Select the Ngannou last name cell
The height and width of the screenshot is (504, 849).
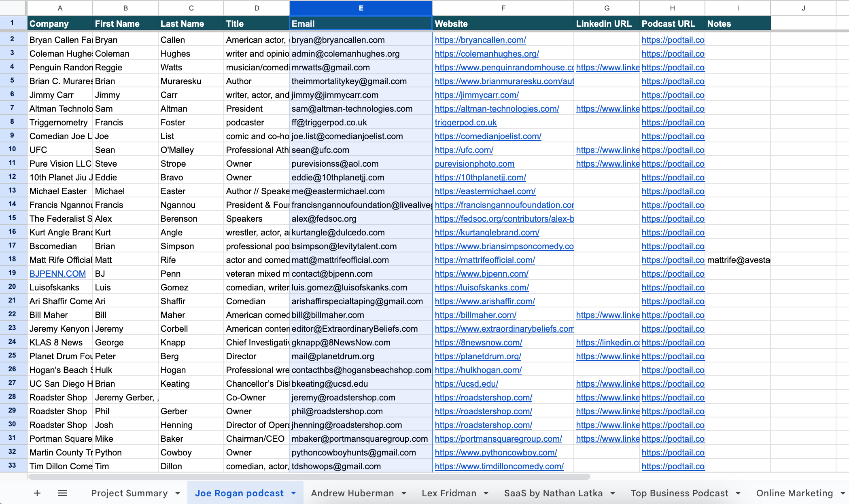click(191, 205)
